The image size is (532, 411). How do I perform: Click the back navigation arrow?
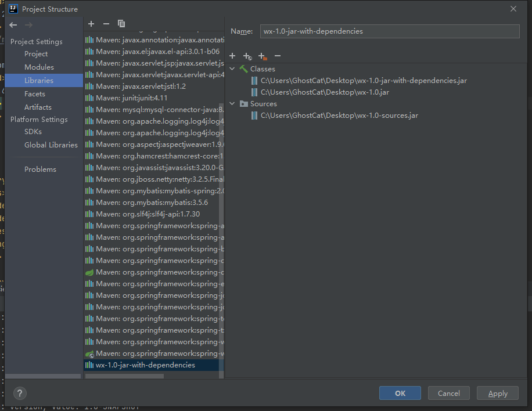13,25
